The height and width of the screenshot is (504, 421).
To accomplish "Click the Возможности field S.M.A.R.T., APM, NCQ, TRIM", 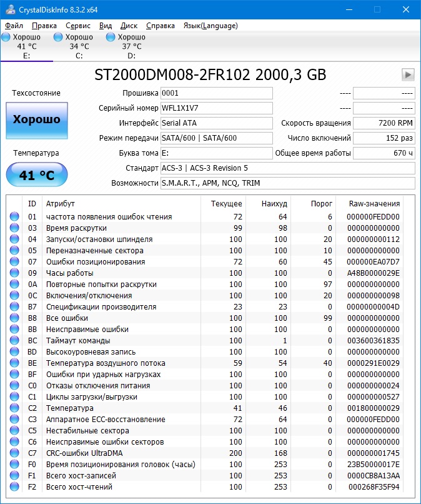I will pyautogui.click(x=288, y=183).
